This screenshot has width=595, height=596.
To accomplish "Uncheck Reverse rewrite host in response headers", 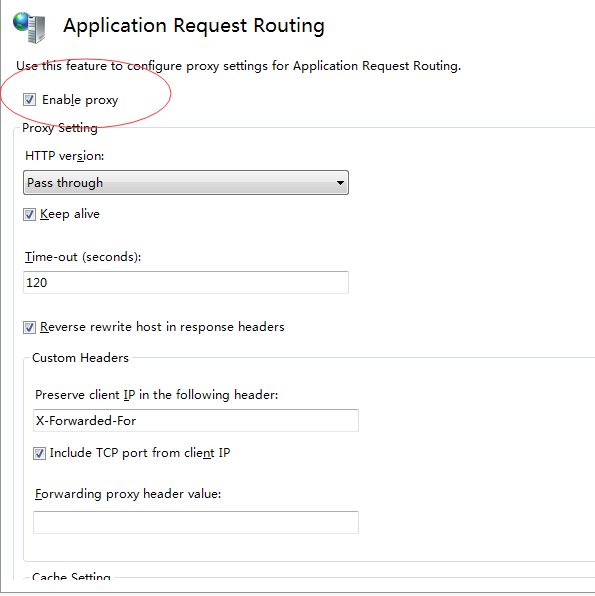I will click(x=29, y=327).
